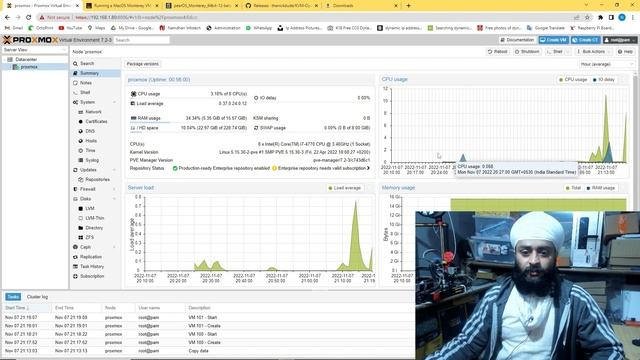
Task: Toggle RAM usage legend entry
Action: (600, 188)
